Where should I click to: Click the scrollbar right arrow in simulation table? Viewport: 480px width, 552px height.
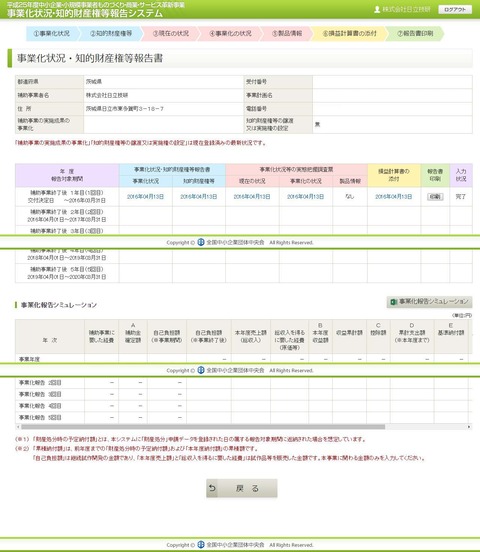(x=469, y=427)
